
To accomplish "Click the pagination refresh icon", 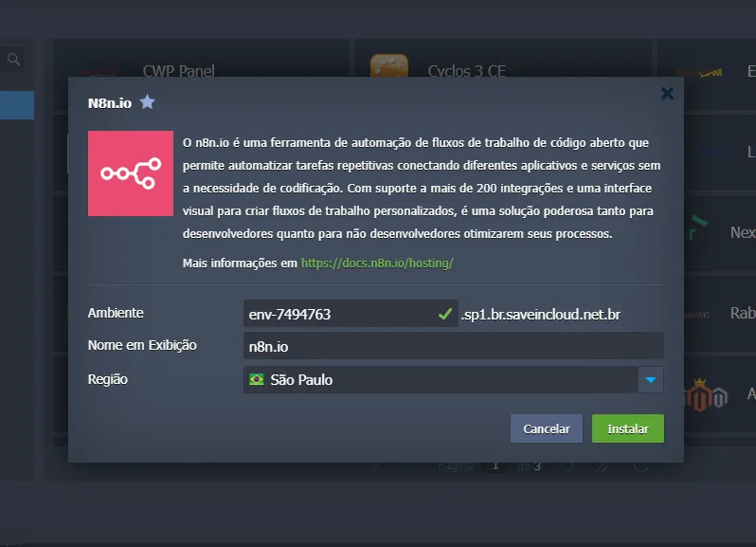I will [x=641, y=465].
